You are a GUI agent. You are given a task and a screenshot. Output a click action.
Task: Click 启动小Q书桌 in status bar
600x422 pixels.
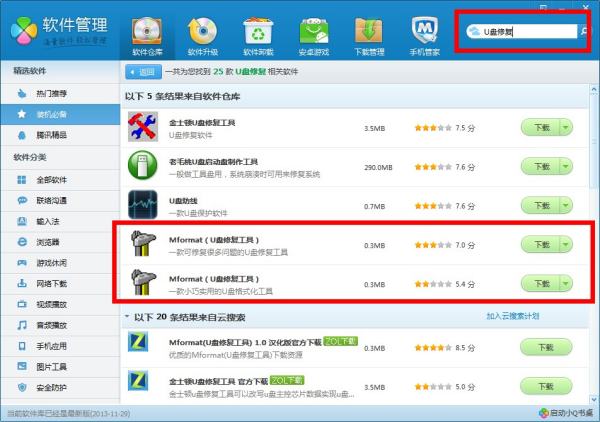point(566,413)
